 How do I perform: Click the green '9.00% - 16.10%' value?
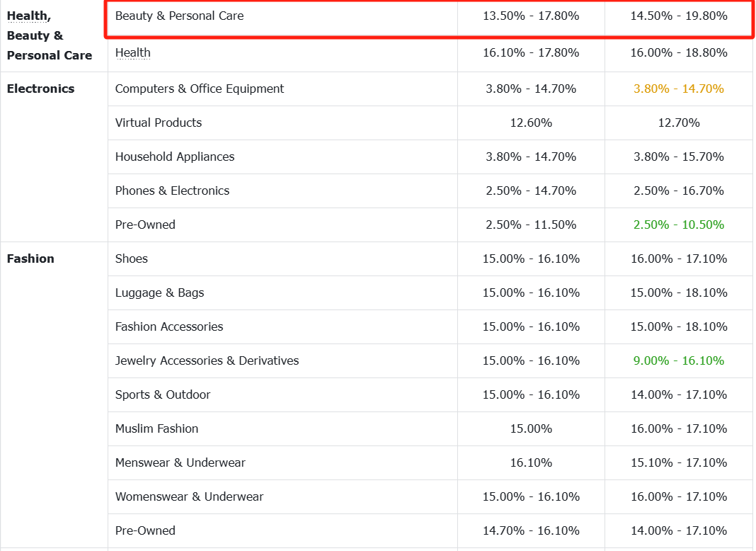click(679, 361)
